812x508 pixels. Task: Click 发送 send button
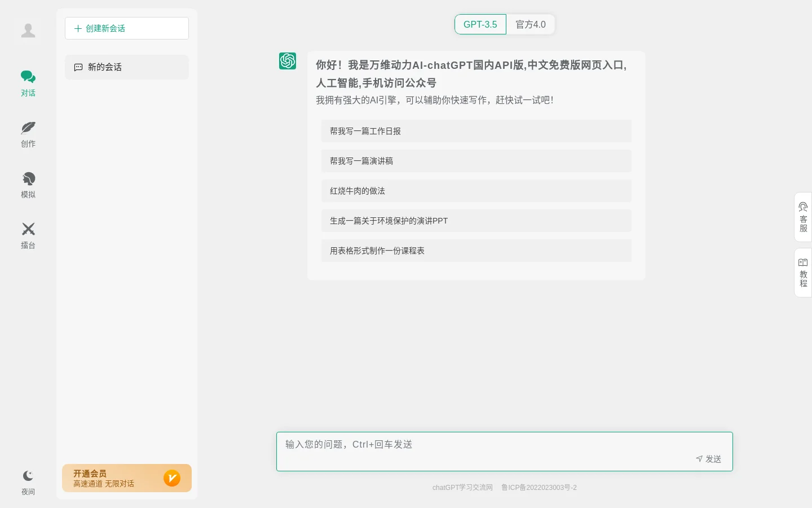[709, 459]
